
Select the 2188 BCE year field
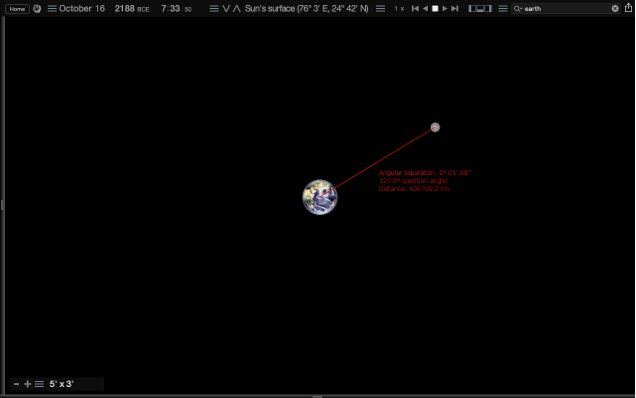132,9
